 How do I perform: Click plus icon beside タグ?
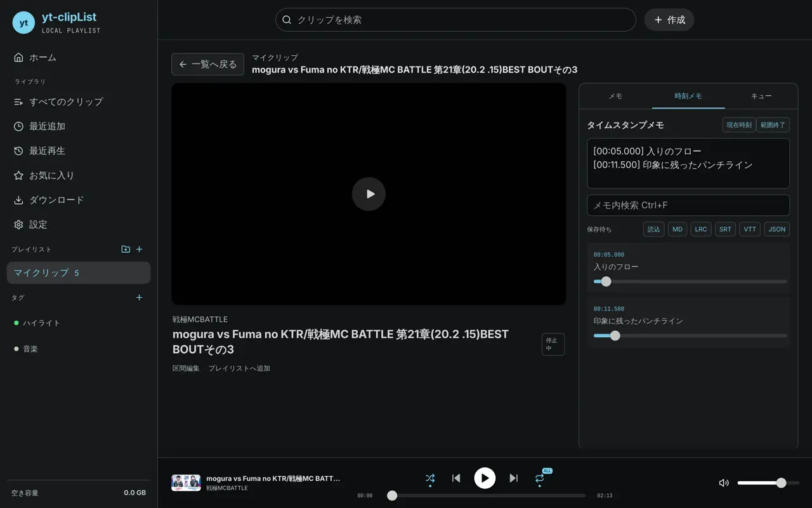pos(140,298)
